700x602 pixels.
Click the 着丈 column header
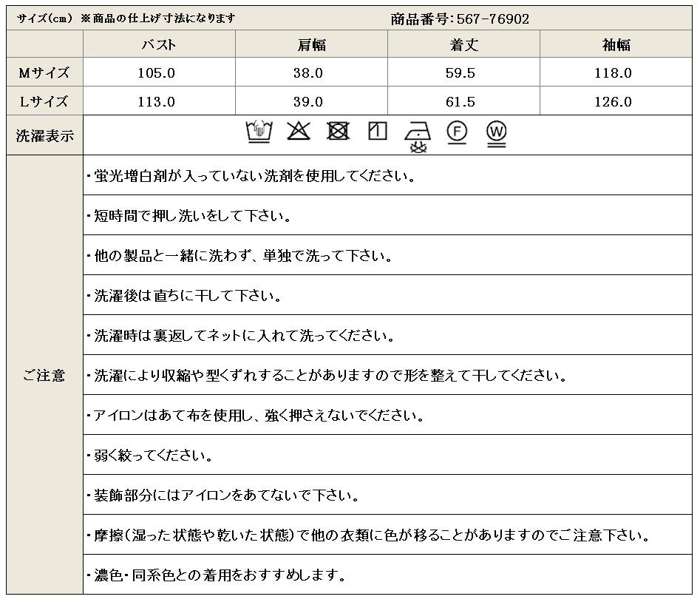(464, 44)
